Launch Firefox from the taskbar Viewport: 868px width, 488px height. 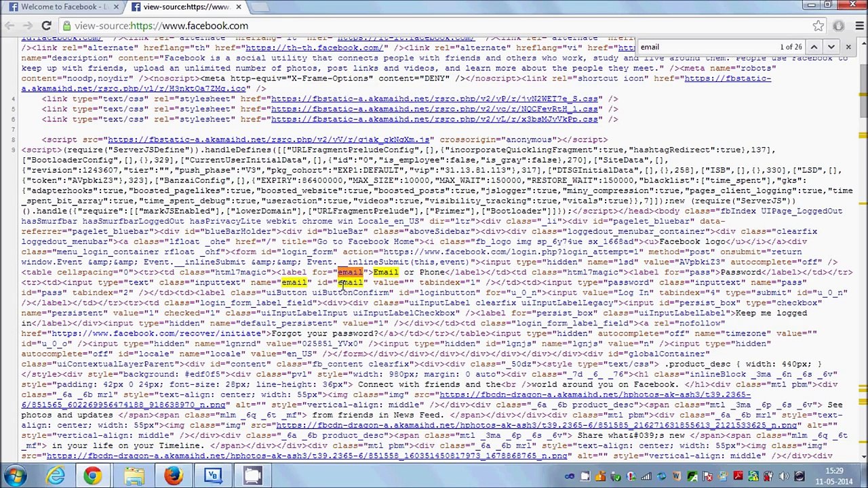click(173, 476)
